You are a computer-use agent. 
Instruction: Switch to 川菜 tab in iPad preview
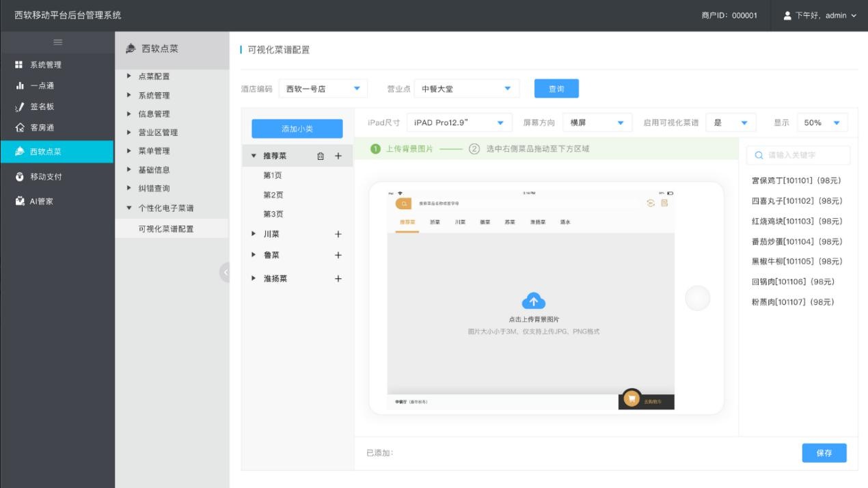461,222
